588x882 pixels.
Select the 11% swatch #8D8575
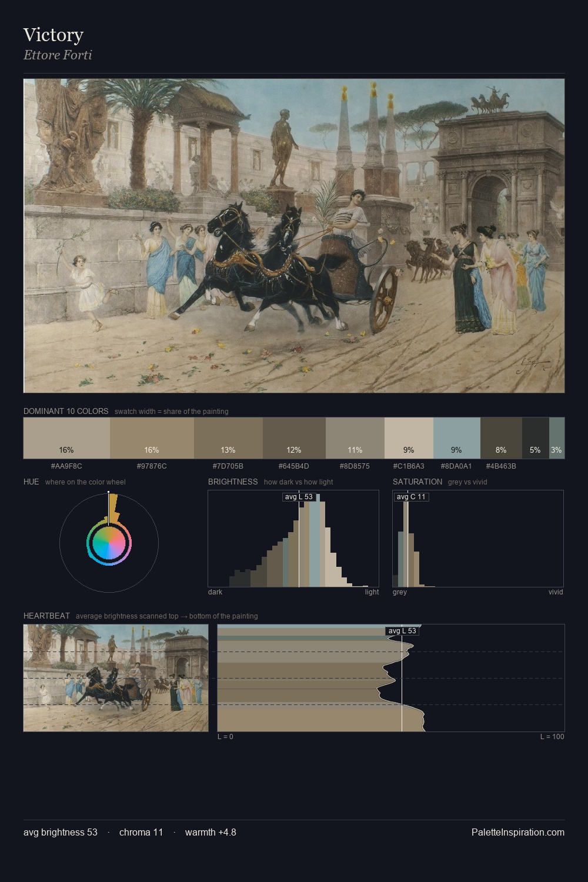pos(355,438)
